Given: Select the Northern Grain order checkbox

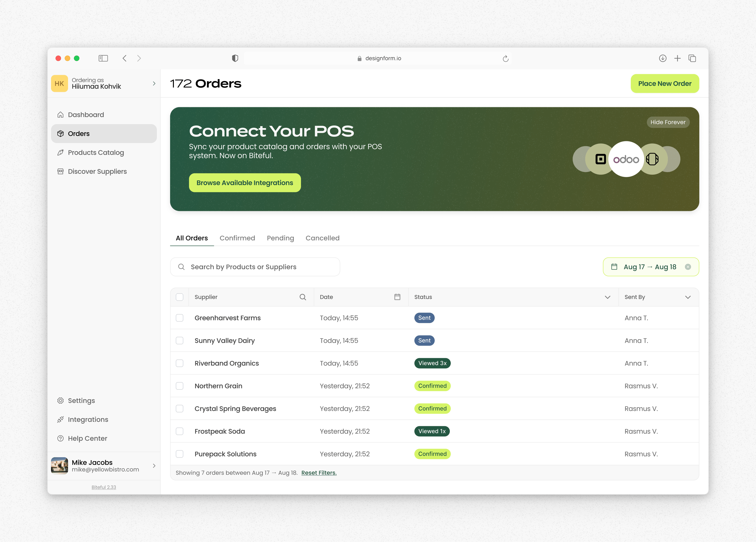Looking at the screenshot, I should (180, 386).
